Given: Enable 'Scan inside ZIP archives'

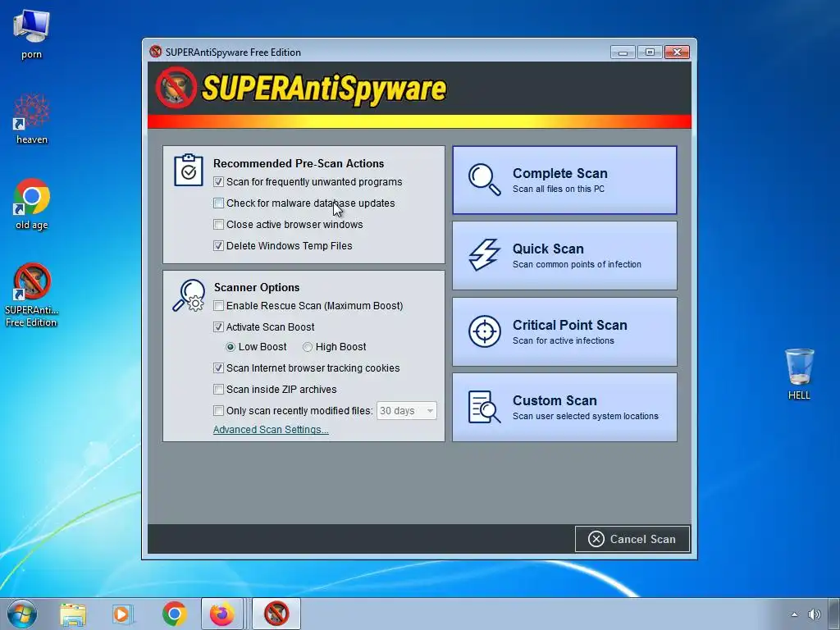Looking at the screenshot, I should click(x=218, y=390).
